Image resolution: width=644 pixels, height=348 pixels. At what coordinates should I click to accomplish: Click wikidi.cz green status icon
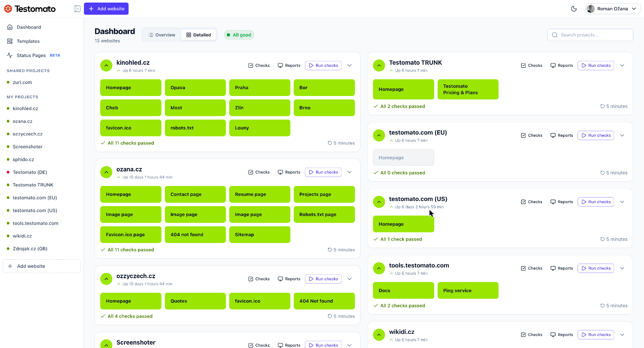click(379, 335)
